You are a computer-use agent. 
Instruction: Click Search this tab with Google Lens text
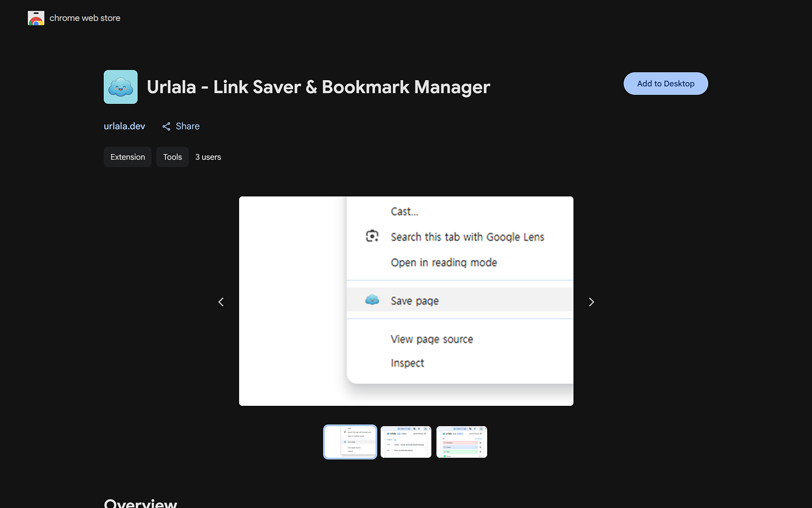click(x=467, y=237)
